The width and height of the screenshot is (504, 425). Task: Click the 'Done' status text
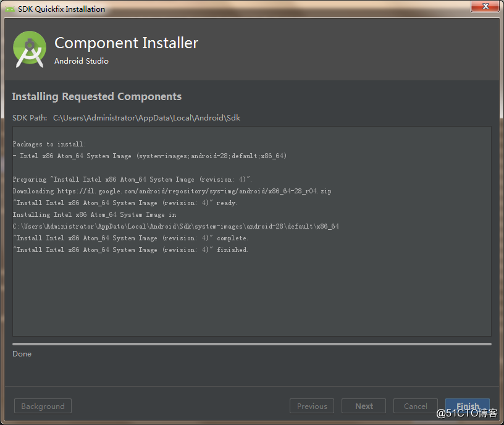pos(22,354)
